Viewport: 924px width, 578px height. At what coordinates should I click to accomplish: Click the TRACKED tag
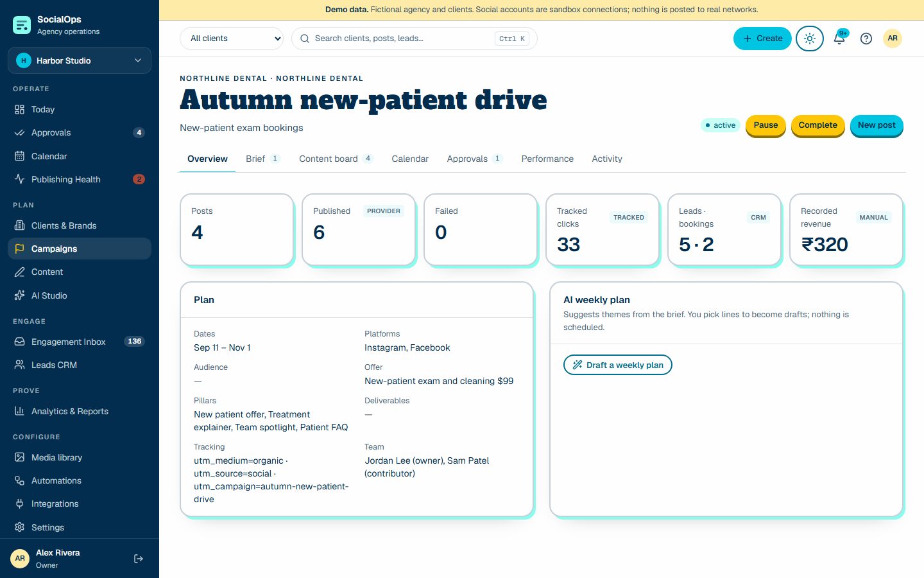pos(629,218)
